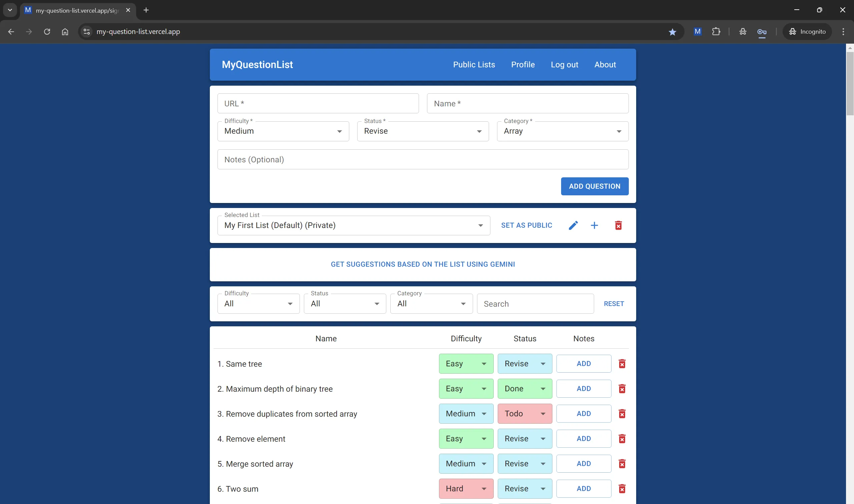This screenshot has height=504, width=854.
Task: Delete the selected list via trash icon
Action: [x=618, y=226]
